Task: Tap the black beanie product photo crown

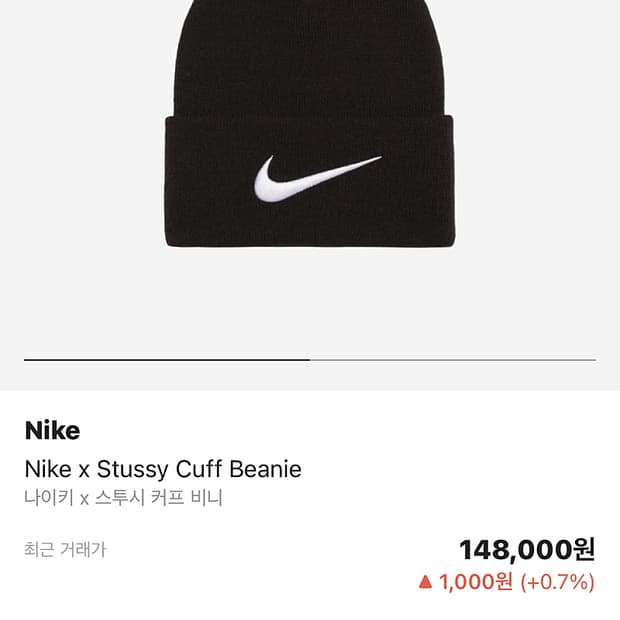Action: pyautogui.click(x=310, y=55)
